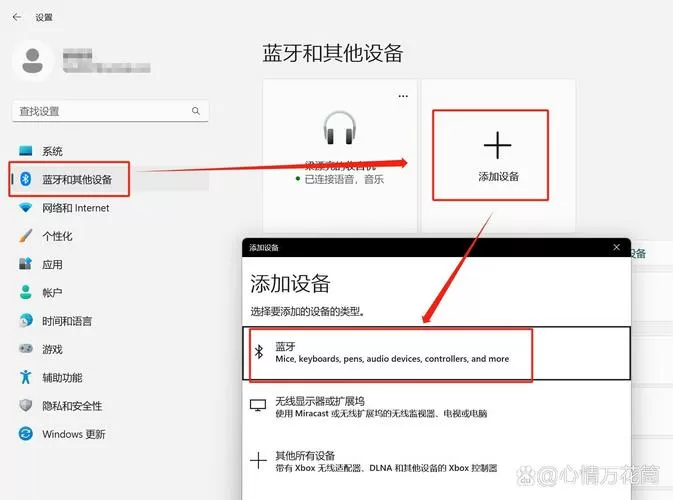The image size is (673, 500).
Task: Click the plus icon for 其他所有设备
Action: click(258, 461)
